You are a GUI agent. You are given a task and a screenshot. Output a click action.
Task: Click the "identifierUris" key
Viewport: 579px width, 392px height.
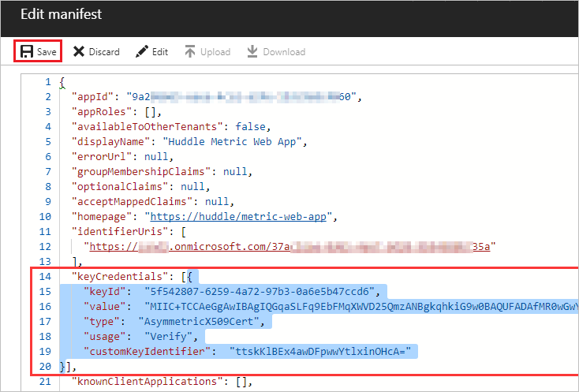coord(120,231)
